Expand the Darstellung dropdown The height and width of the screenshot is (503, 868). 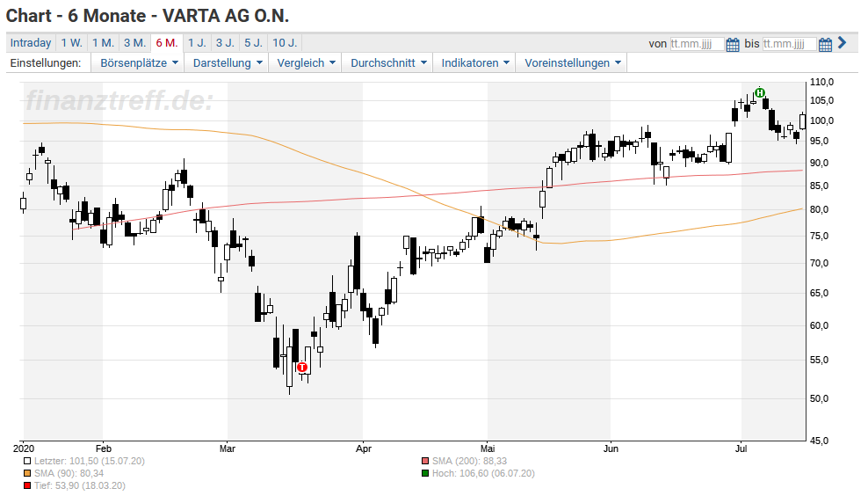[227, 63]
